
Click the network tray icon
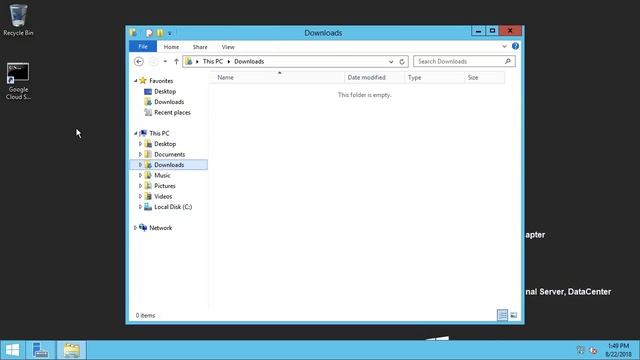coord(580,350)
